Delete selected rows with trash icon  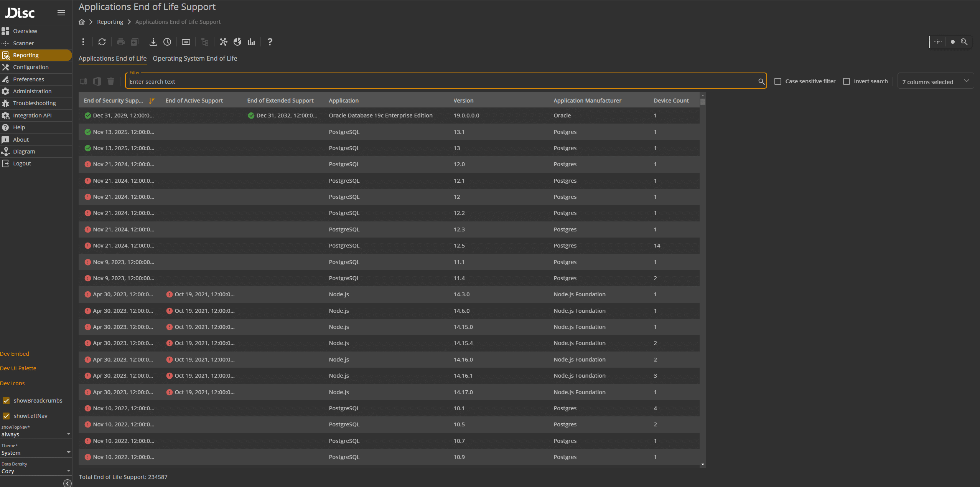110,81
